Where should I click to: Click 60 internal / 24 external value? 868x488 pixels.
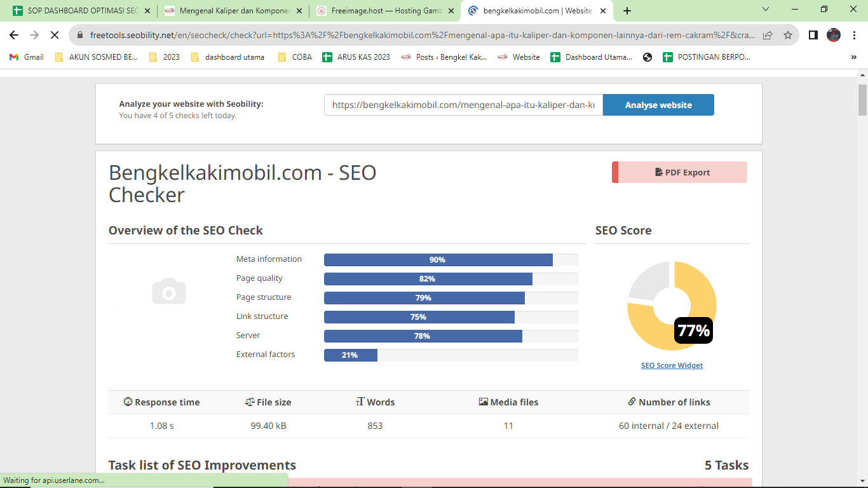668,426
